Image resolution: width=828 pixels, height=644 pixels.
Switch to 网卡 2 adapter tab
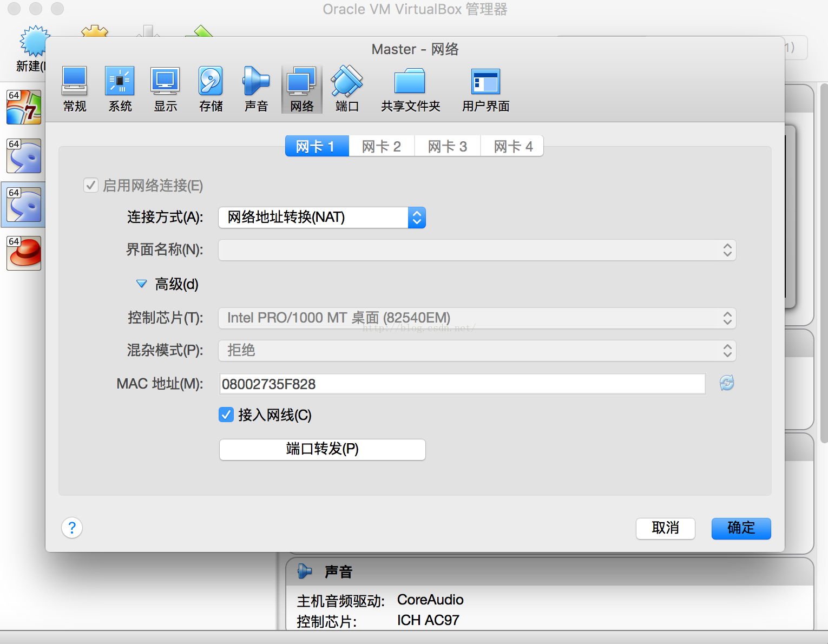tap(382, 146)
